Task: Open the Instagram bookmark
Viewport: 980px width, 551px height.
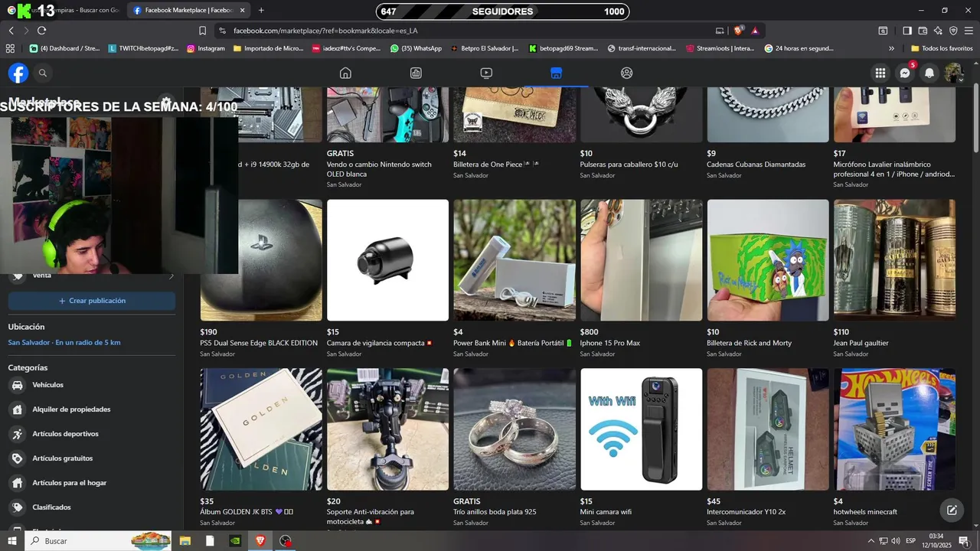Action: pyautogui.click(x=206, y=48)
